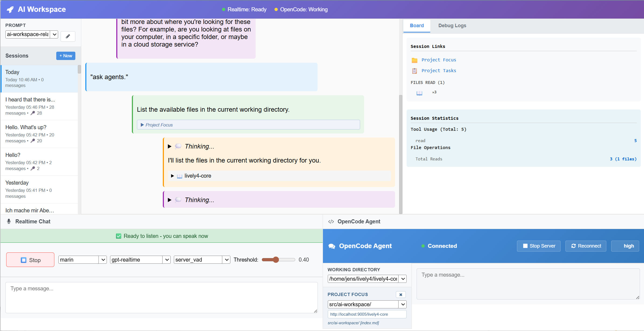Click the chat bubbles icon in OpenCode banner
644x331 pixels.
point(332,246)
